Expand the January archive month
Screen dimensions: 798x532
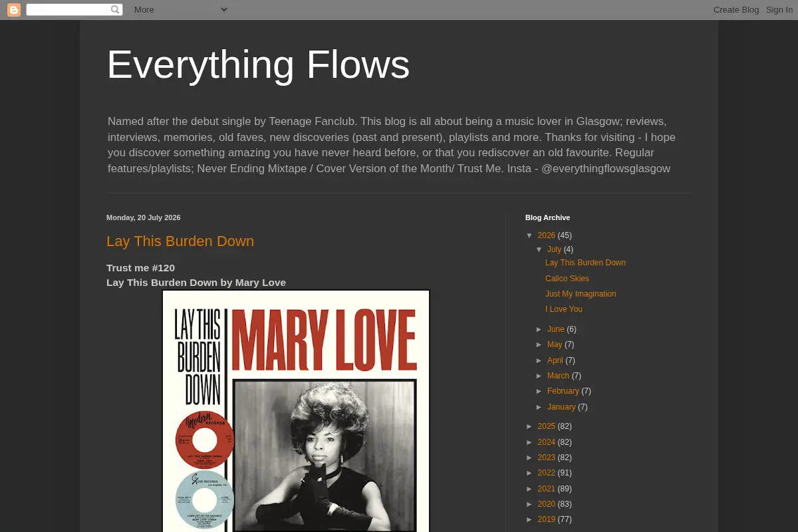click(x=539, y=407)
